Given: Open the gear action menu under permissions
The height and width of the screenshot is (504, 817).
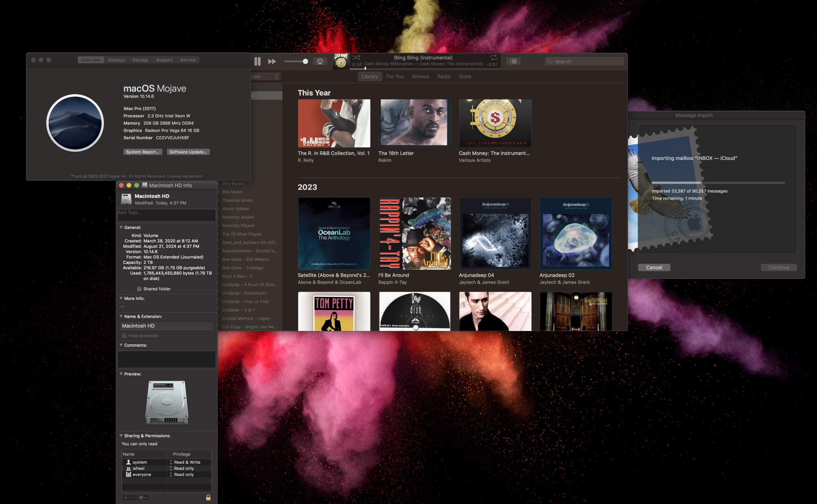Looking at the screenshot, I should click(143, 497).
